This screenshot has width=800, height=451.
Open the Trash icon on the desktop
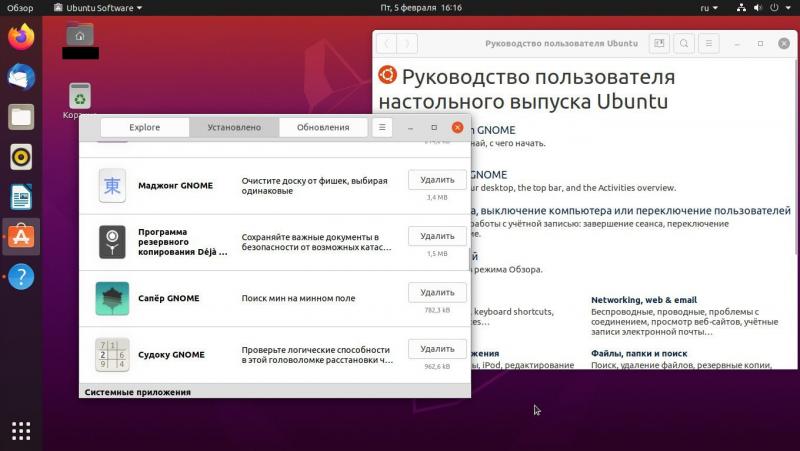pyautogui.click(x=80, y=97)
